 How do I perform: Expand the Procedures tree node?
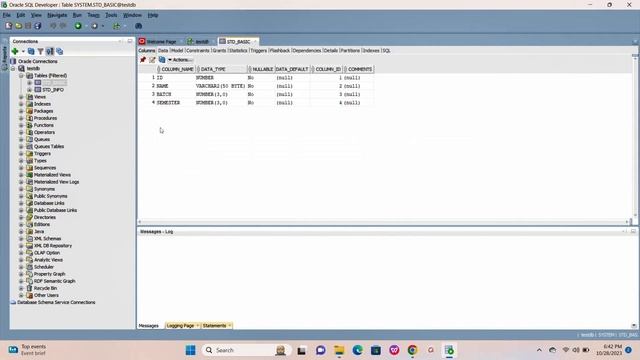(x=21, y=118)
